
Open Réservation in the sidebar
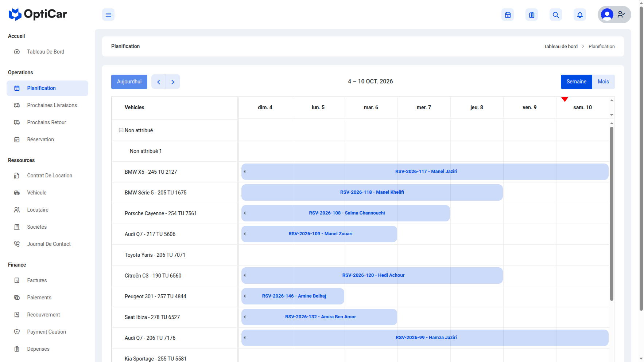point(47,139)
